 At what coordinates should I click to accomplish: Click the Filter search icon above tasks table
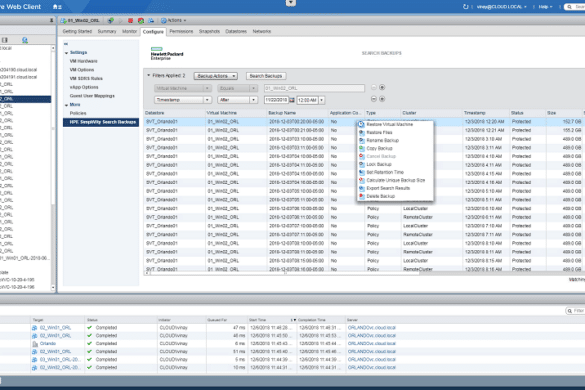tap(570, 311)
